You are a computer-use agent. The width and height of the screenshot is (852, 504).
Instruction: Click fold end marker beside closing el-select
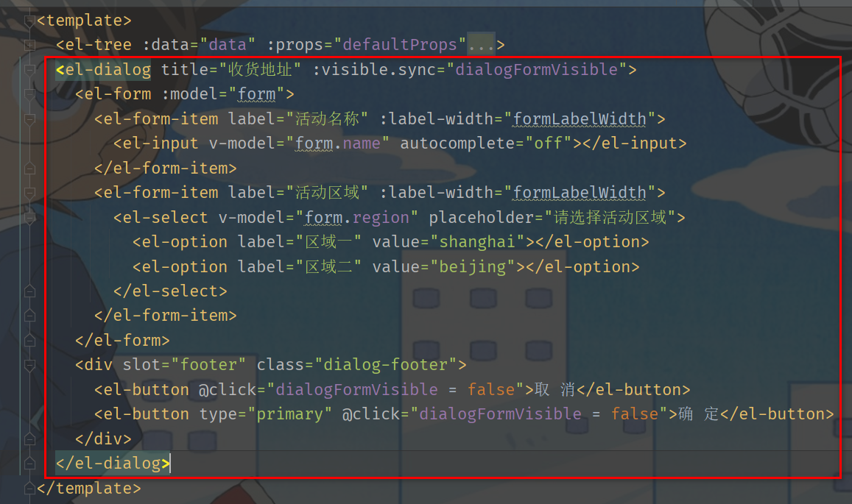pos(29,291)
